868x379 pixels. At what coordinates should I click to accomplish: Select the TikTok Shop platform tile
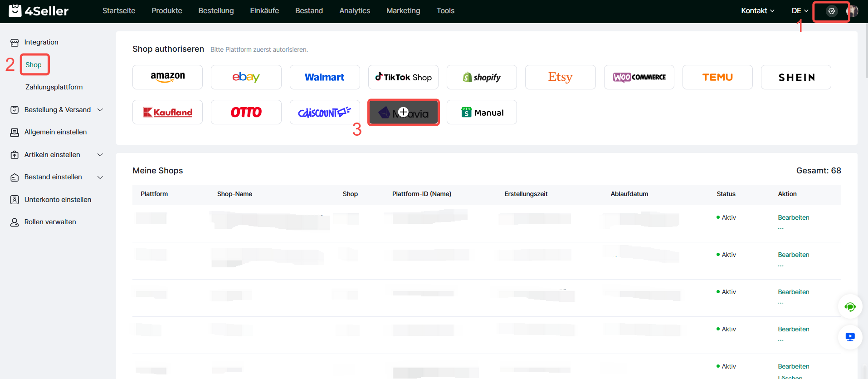[x=403, y=77]
